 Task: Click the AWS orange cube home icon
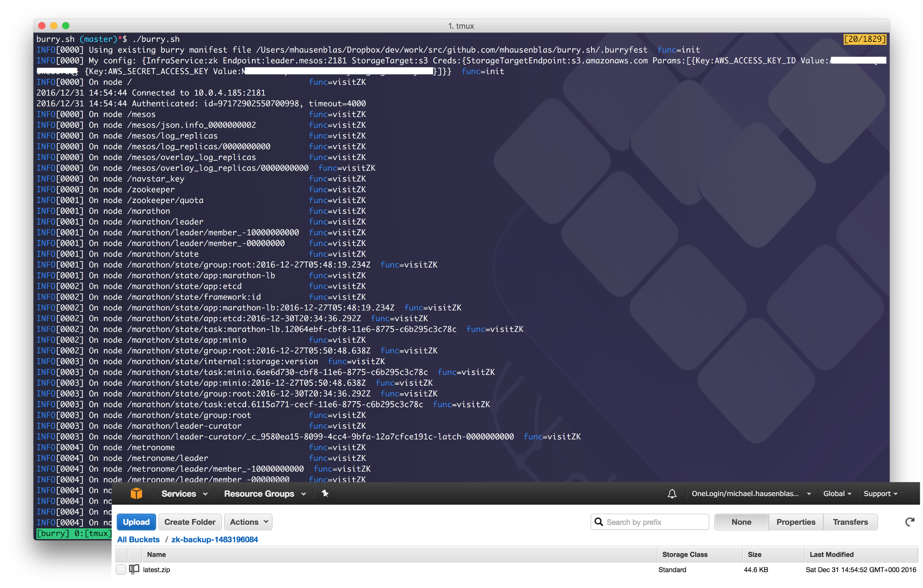(x=136, y=493)
